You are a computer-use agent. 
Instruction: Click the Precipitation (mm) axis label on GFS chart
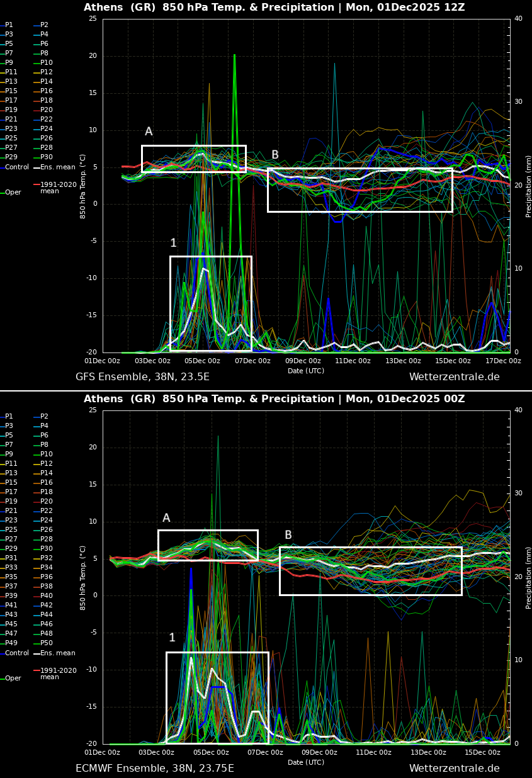click(x=528, y=186)
